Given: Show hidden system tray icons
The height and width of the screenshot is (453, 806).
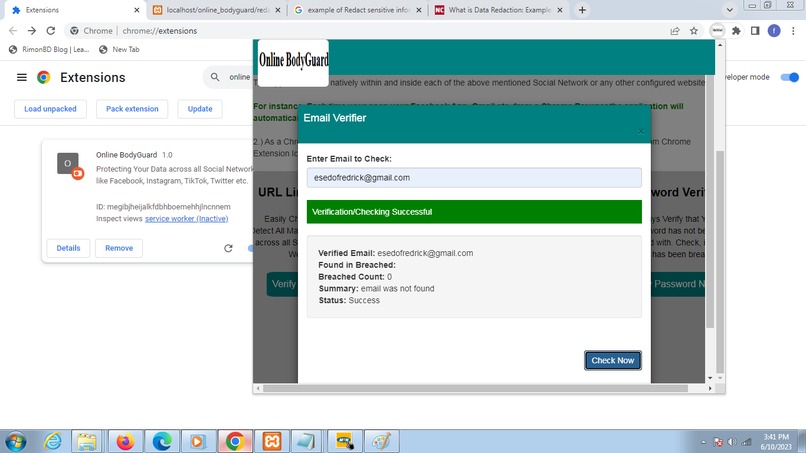Looking at the screenshot, I should (x=703, y=442).
